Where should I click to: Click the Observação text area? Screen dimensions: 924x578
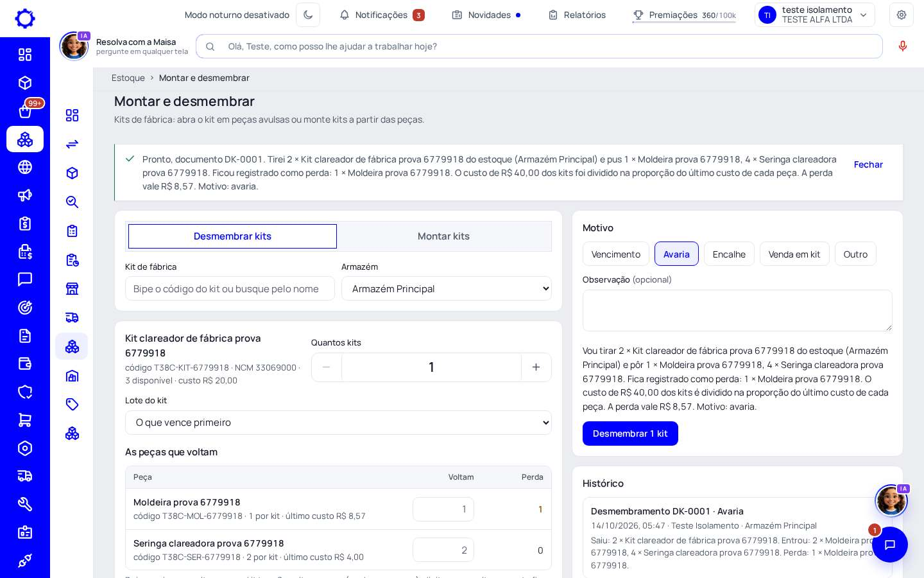click(737, 311)
